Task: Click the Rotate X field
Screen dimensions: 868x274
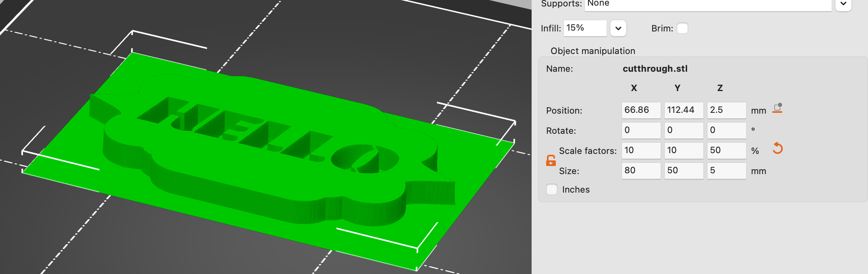Action: (641, 130)
